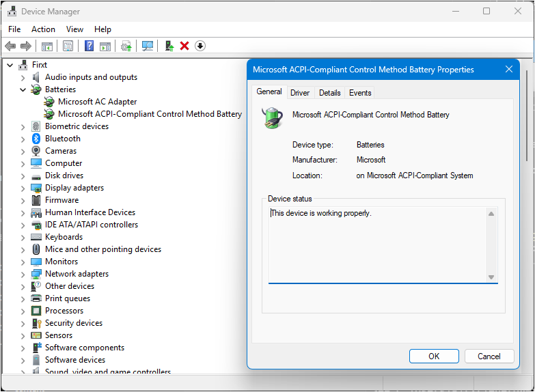This screenshot has width=535, height=392.
Task: Click Show/Hide Console Tree icon
Action: (x=46, y=46)
